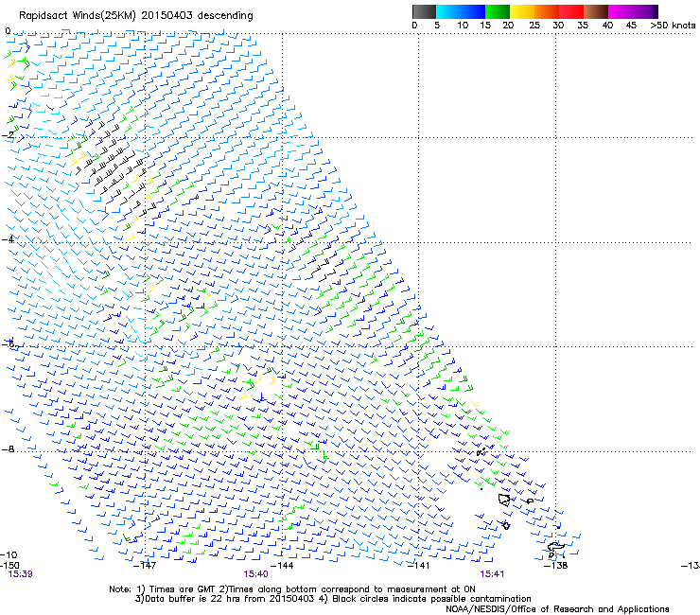Click the '-147' longitude axis label
The height and width of the screenshot is (615, 700).
(145, 566)
